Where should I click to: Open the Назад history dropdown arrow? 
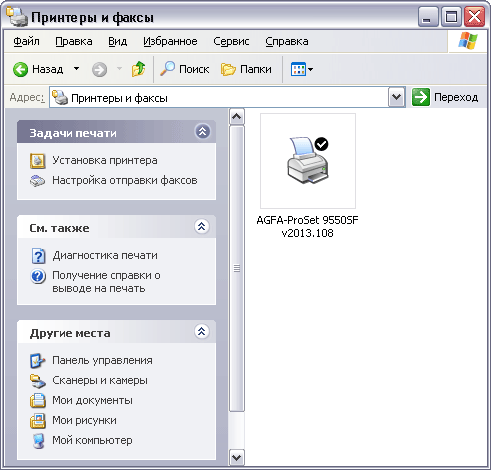coord(77,69)
